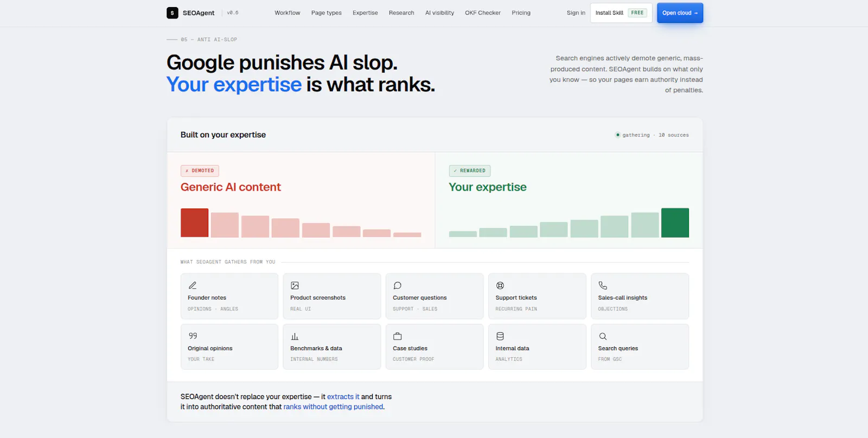This screenshot has width=868, height=438.
Task: Click the 'Product screenshots' card title
Action: coord(318,297)
